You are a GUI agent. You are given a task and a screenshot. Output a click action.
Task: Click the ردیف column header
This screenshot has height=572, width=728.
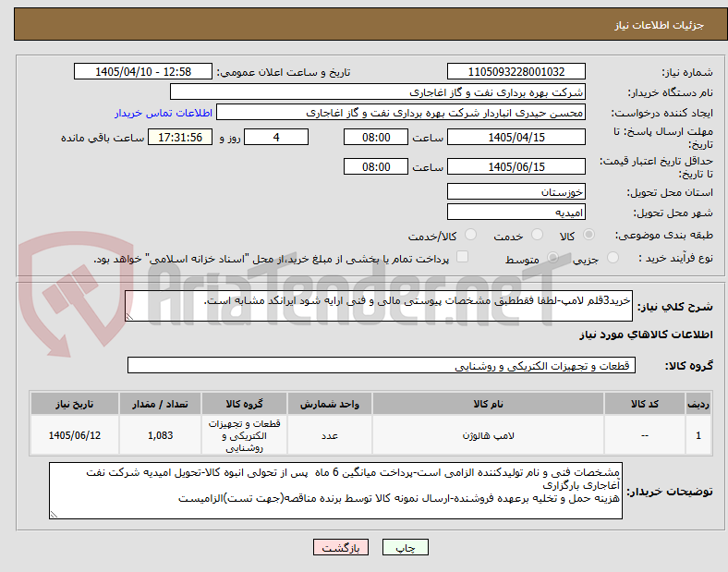click(698, 404)
